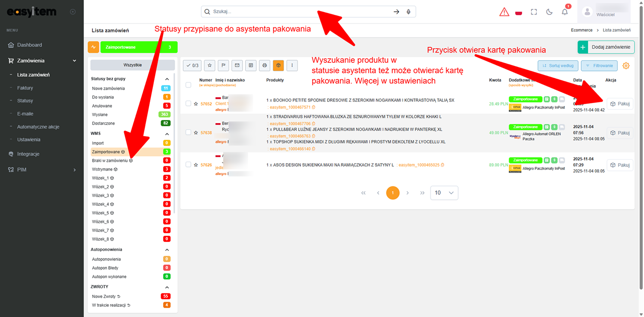Screen dimensions: 644x317
Task: Copy SKU easyitem_1000467571 icon
Action: tap(314, 107)
